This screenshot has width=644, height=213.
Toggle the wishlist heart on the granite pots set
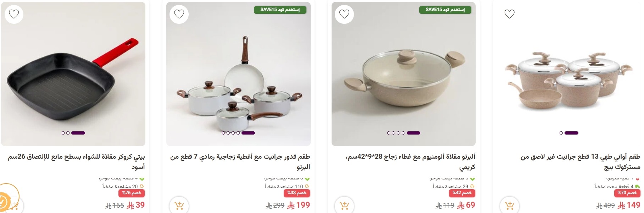179,14
